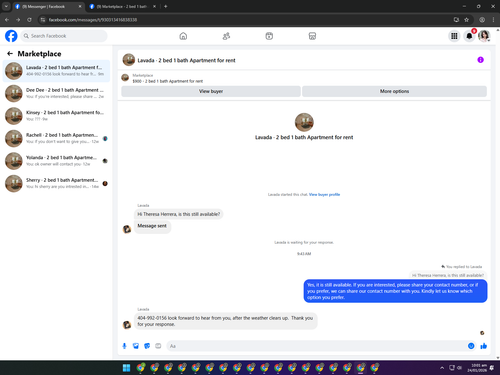
Task: Click the large centered listing avatar
Action: click(x=304, y=122)
